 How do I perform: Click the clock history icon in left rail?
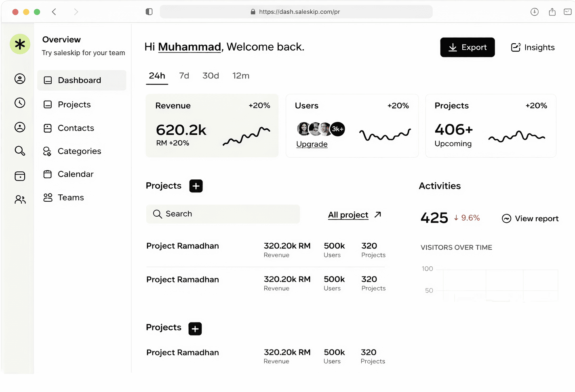click(x=20, y=103)
